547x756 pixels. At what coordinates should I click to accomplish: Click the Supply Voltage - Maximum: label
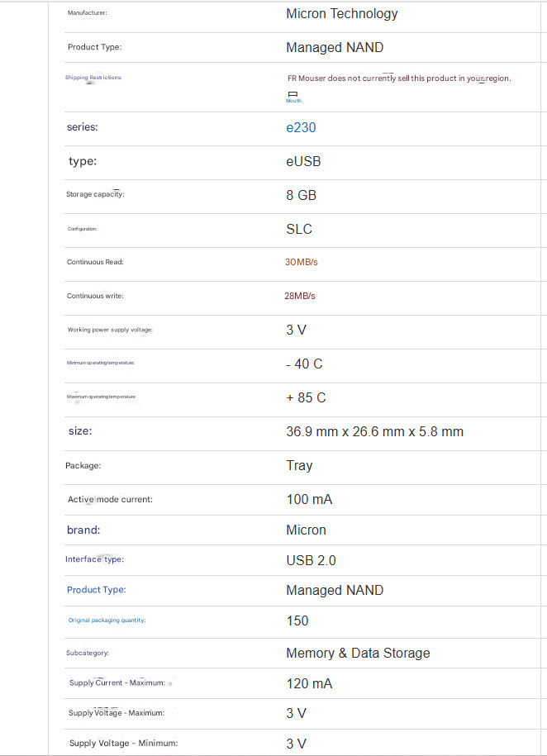117,712
